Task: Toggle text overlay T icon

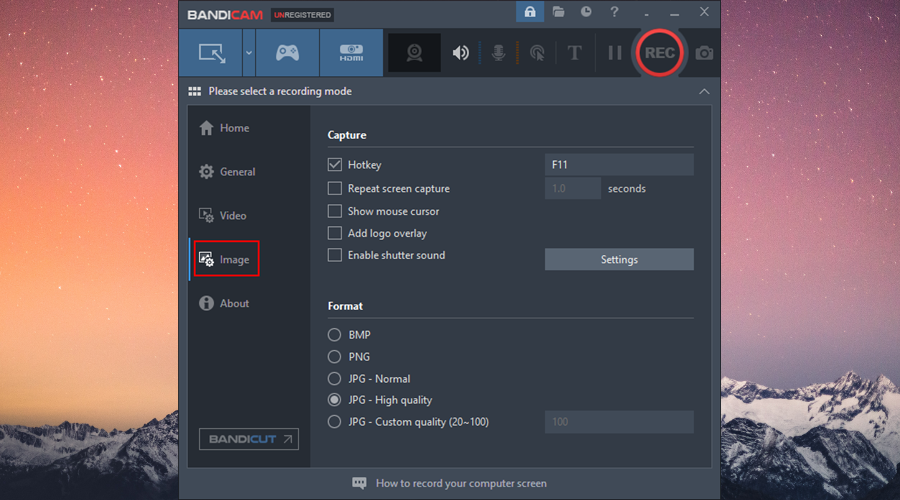Action: tap(574, 53)
